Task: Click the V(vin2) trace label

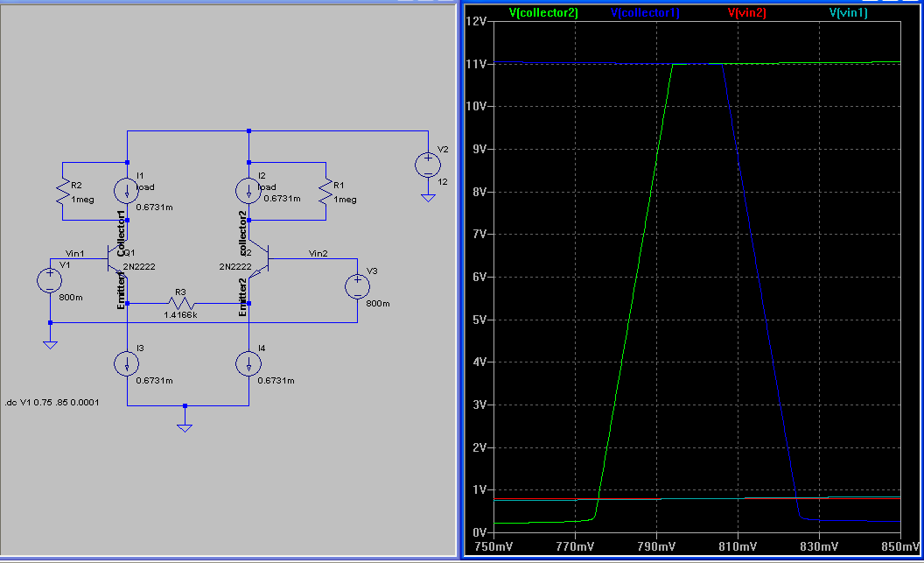Action: (746, 12)
